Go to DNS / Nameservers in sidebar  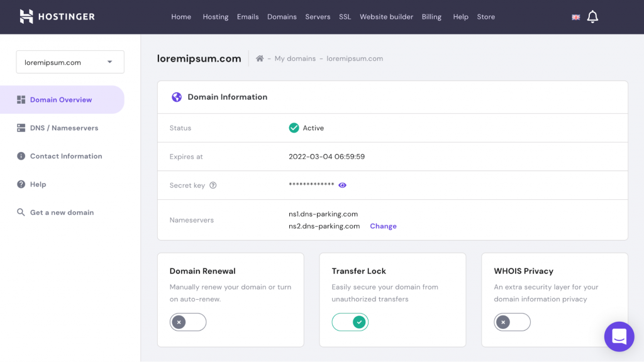64,128
